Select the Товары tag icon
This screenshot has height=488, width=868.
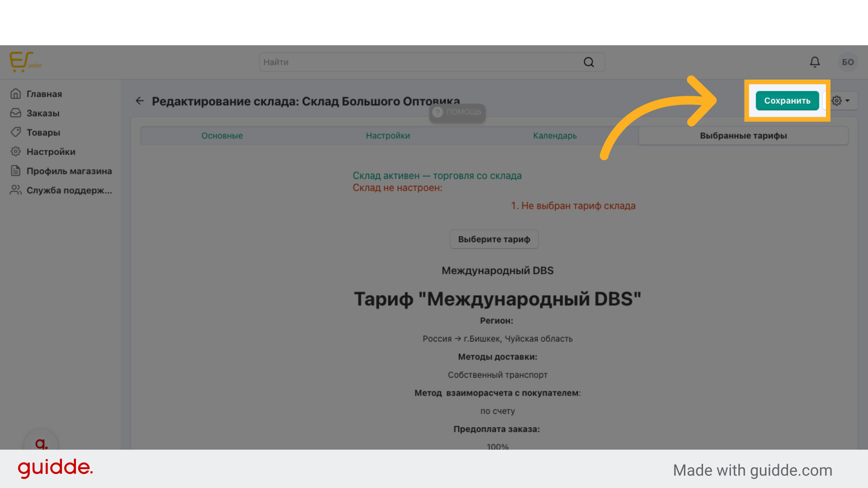pos(16,132)
